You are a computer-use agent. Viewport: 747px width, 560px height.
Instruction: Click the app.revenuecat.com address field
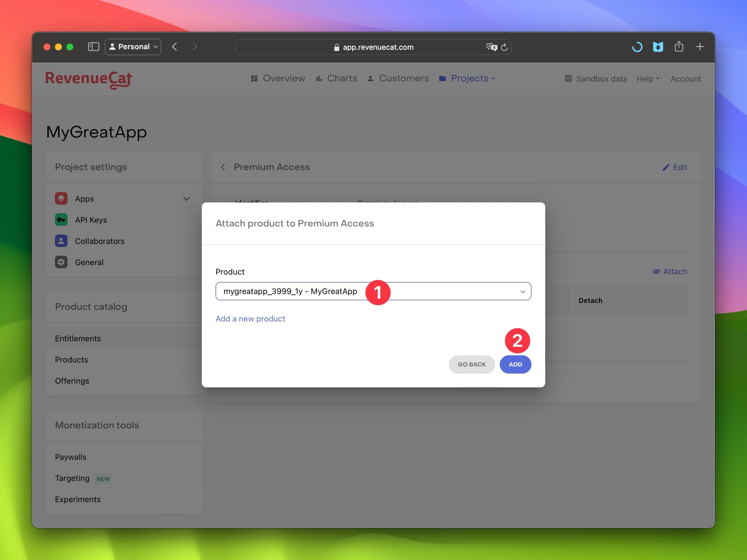pyautogui.click(x=373, y=47)
